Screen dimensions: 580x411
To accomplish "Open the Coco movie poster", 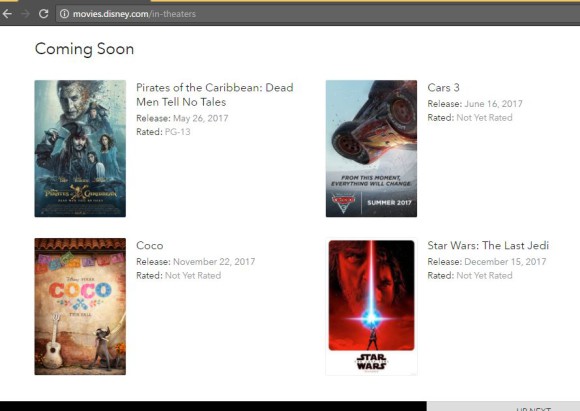I will 80,306.
